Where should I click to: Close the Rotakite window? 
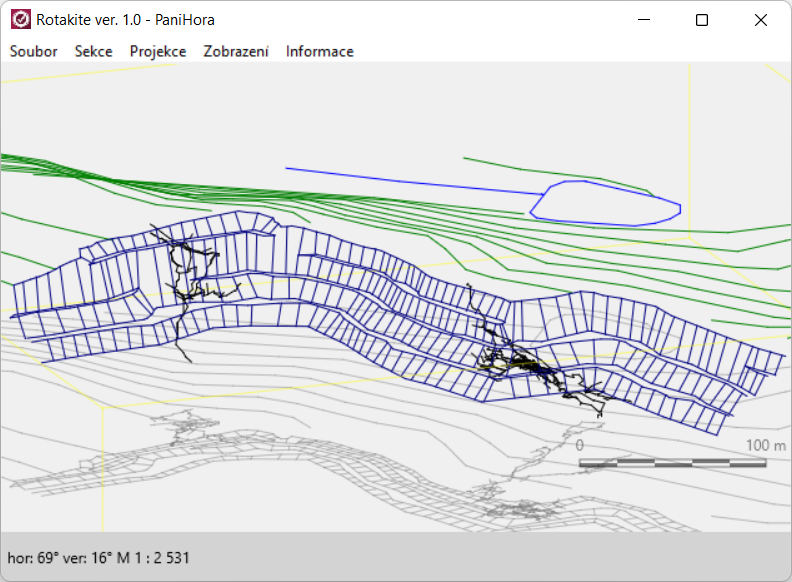click(x=761, y=20)
